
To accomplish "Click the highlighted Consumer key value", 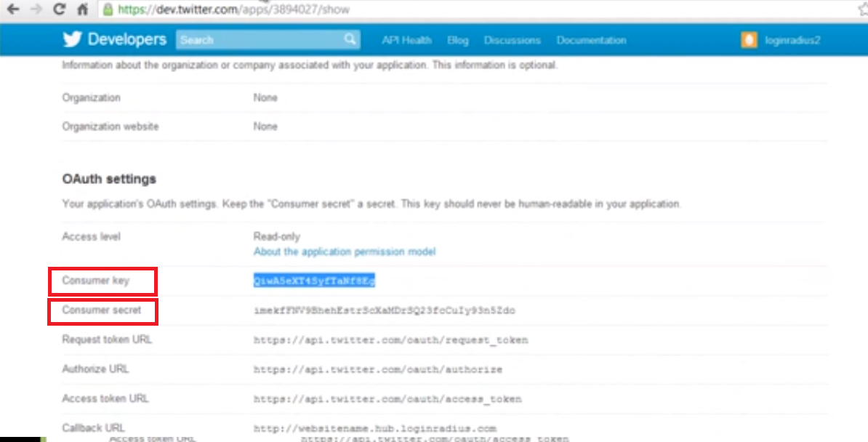I will 315,281.
